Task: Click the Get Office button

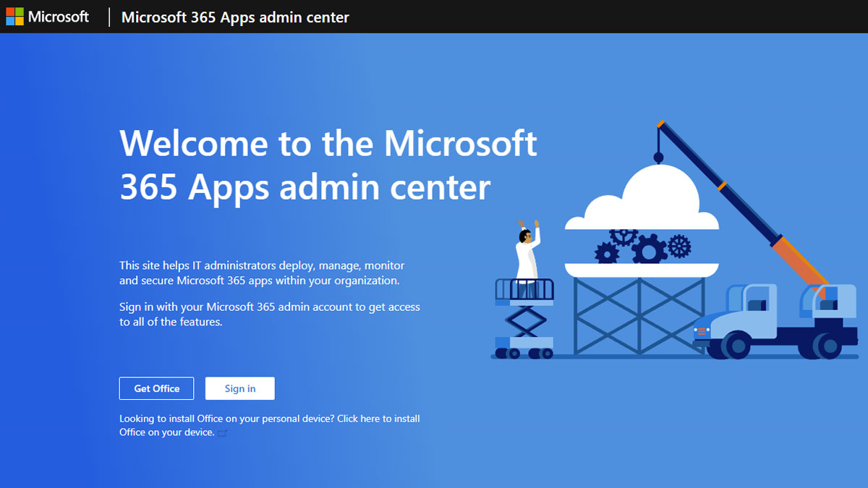Action: click(157, 388)
